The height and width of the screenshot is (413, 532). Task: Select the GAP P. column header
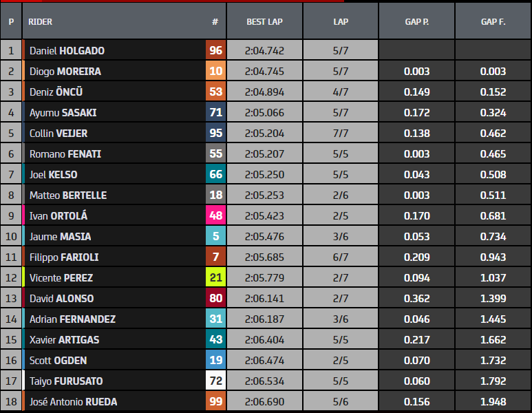[416, 21]
